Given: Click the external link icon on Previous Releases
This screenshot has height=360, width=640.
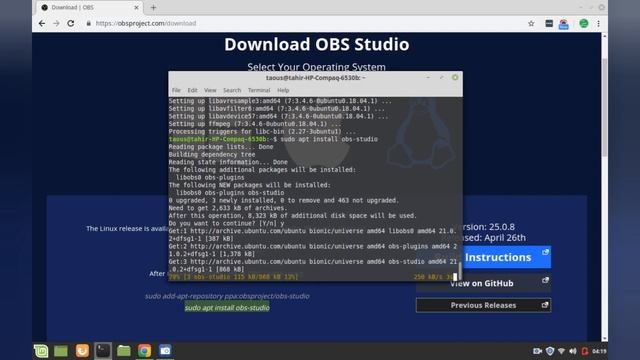Looking at the screenshot, I should coord(544,305).
